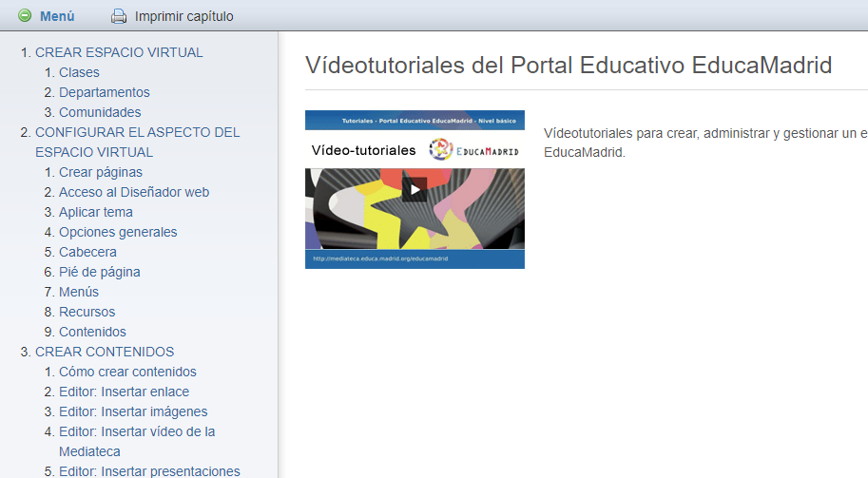This screenshot has height=478, width=868.
Task: Play the Vídeo-tutoriales video
Action: click(415, 190)
